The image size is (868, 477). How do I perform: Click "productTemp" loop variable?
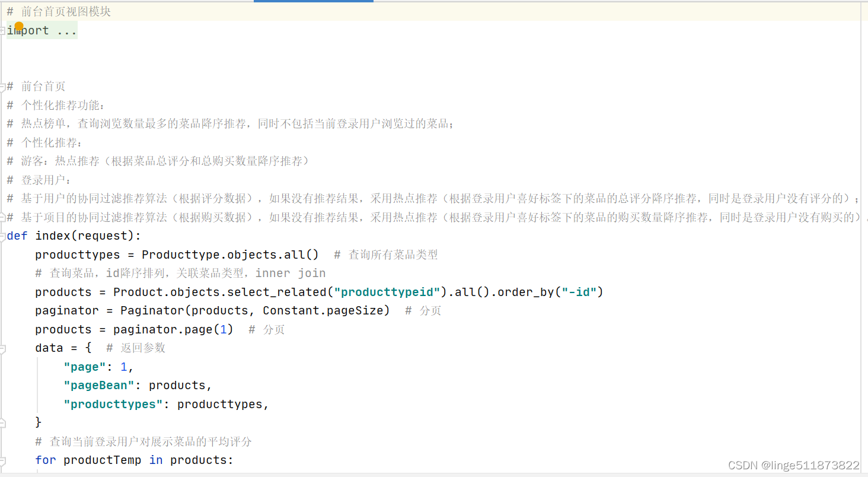coord(103,460)
